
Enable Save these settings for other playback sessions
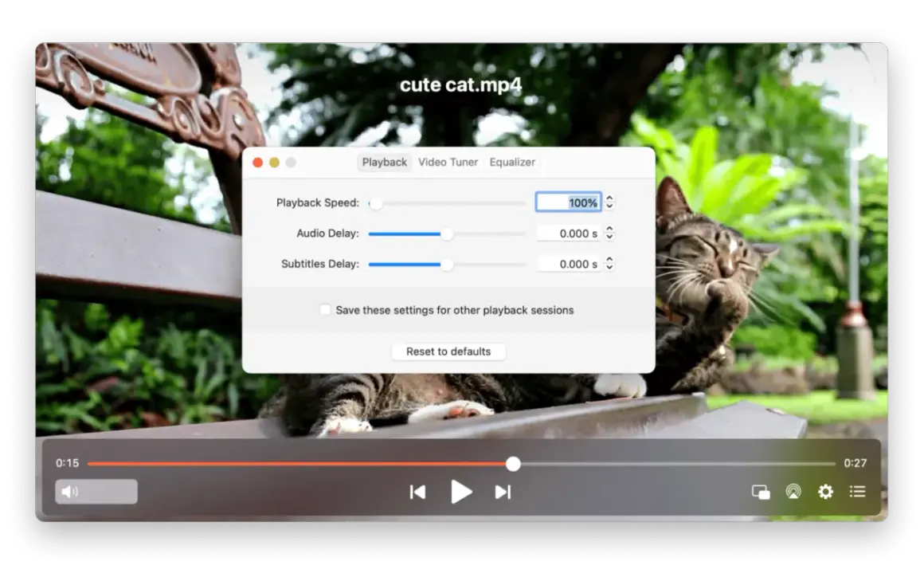tap(325, 309)
